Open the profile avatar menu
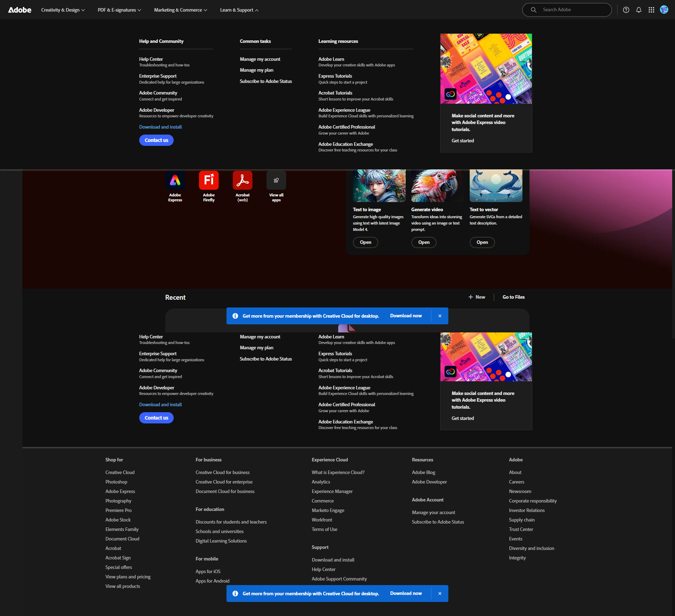This screenshot has width=675, height=616. click(664, 10)
